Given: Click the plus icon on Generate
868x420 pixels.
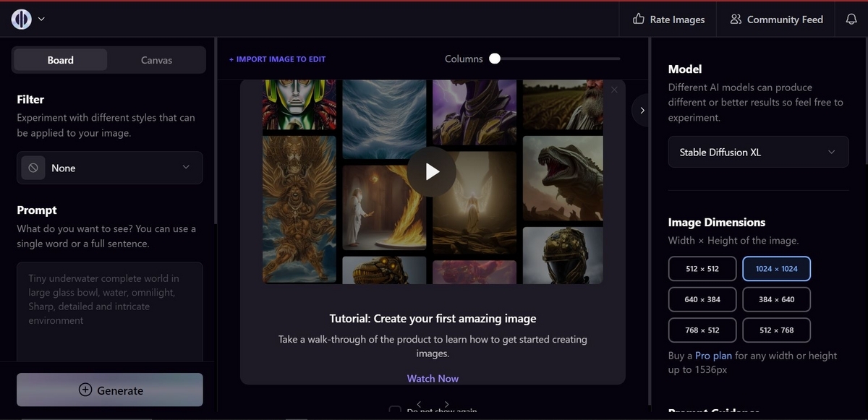Looking at the screenshot, I should coord(85,390).
